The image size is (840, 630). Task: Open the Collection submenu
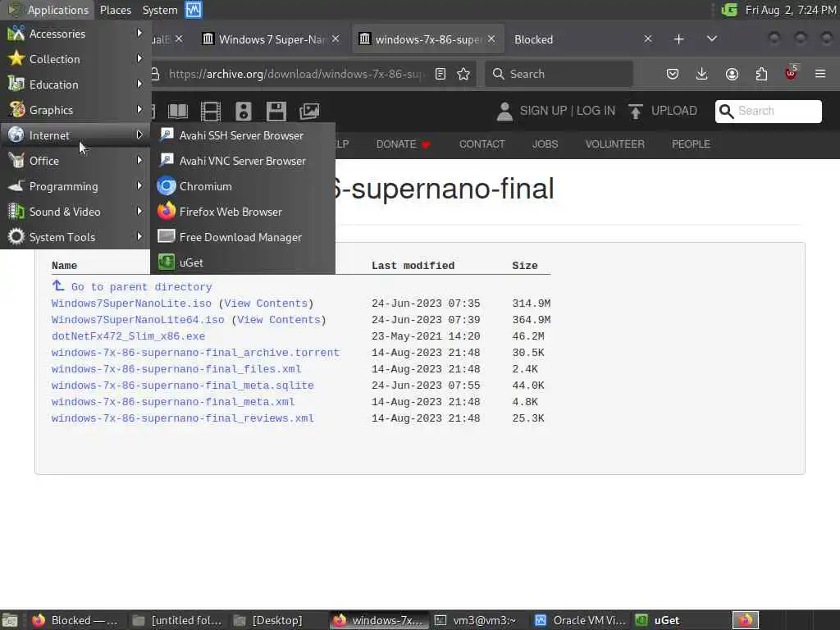tap(75, 59)
